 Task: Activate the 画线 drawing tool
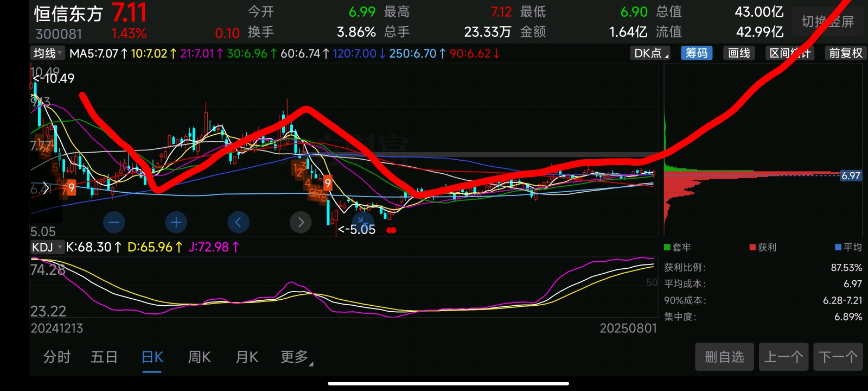coord(739,53)
